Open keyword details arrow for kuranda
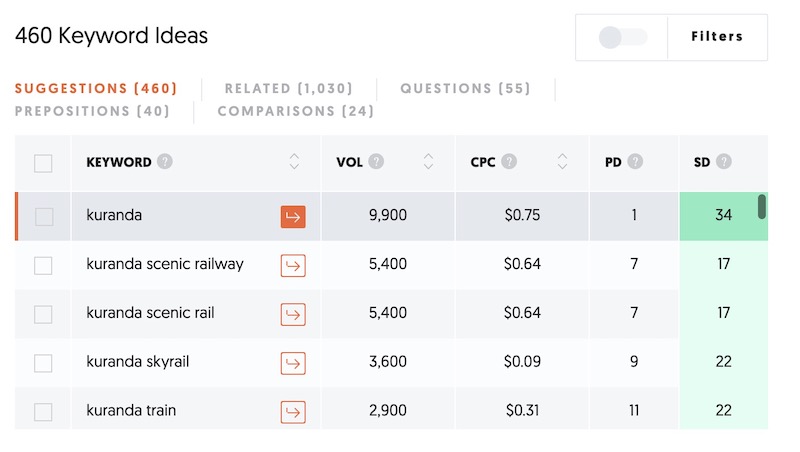This screenshot has width=800, height=452. tap(293, 217)
